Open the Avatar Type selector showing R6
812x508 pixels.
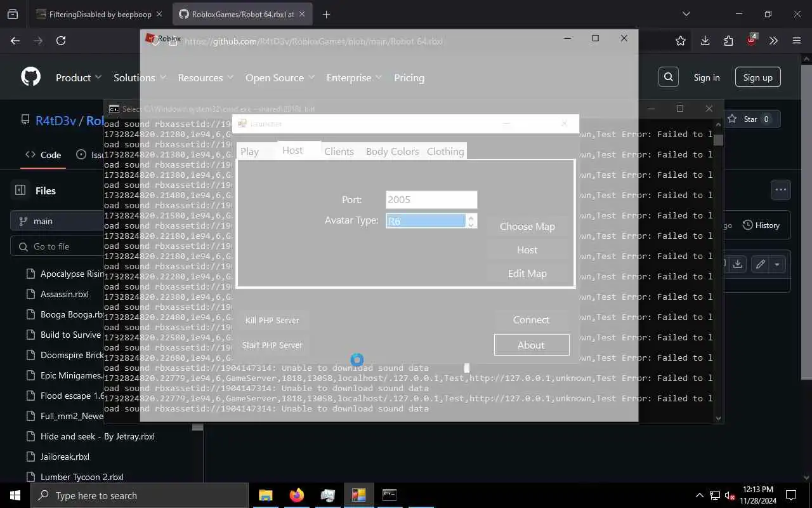pos(426,221)
